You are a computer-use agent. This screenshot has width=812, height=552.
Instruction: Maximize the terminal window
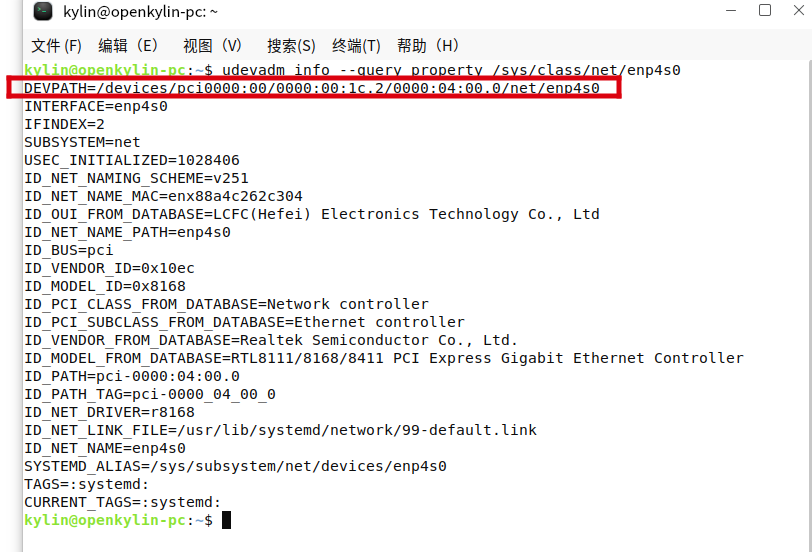(765, 10)
